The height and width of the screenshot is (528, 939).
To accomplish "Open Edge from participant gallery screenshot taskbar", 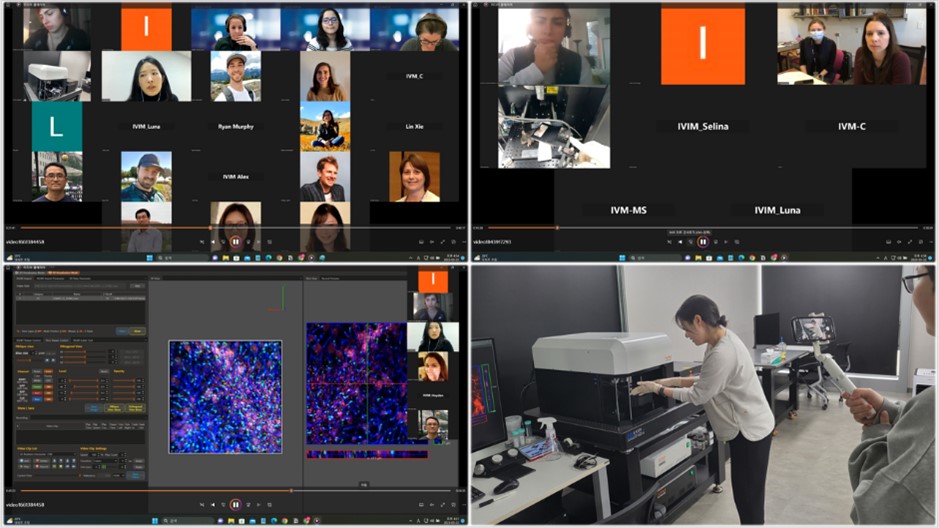I will [x=268, y=257].
